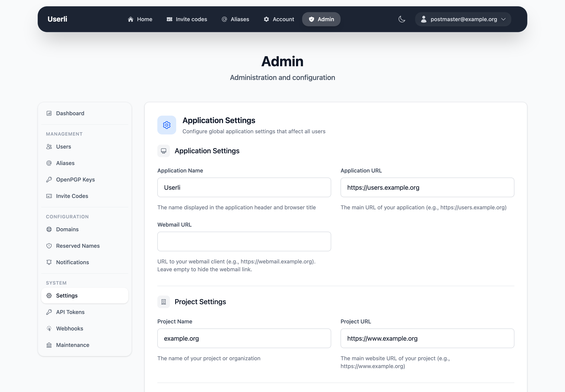The width and height of the screenshot is (565, 392).
Task: Click the Users people icon in sidebar
Action: [49, 147]
